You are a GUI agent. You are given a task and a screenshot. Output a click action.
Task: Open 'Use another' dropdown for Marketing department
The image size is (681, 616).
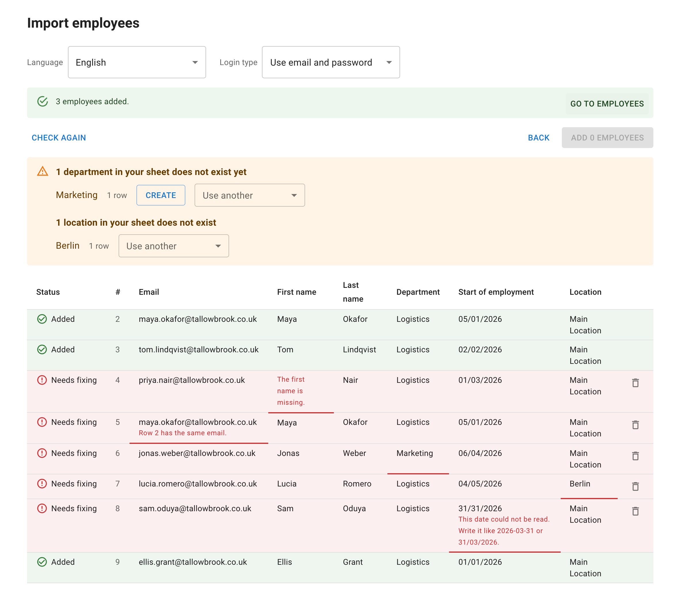250,195
